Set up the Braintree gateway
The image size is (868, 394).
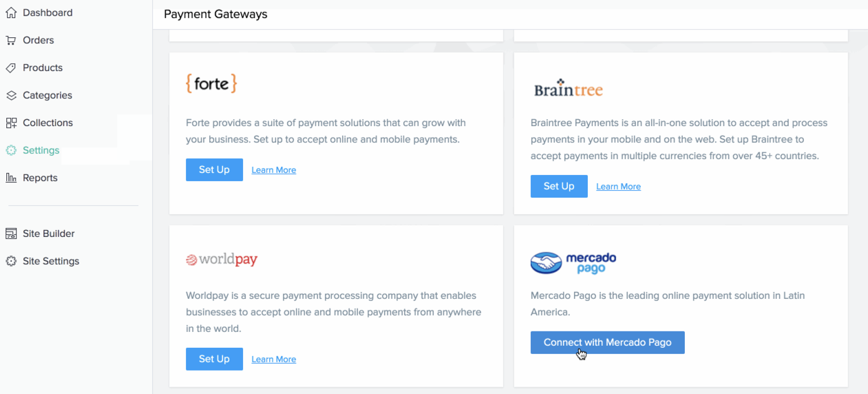[x=559, y=186]
